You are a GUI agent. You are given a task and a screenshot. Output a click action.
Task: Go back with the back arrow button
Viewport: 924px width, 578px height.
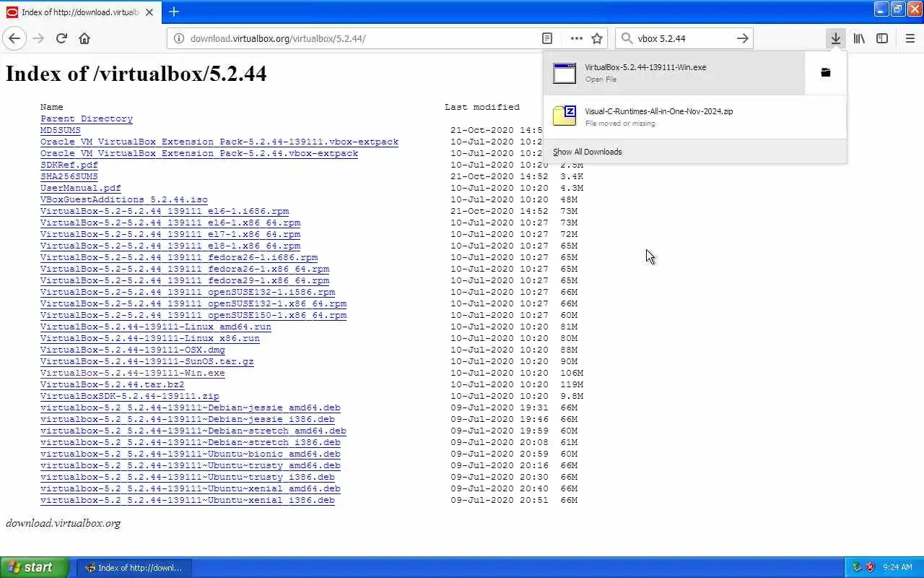click(14, 38)
